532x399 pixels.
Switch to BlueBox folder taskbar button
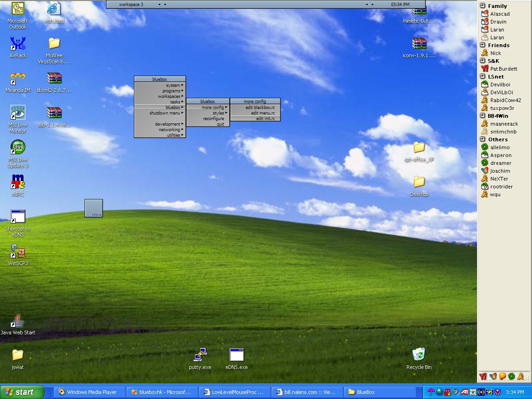pos(380,392)
